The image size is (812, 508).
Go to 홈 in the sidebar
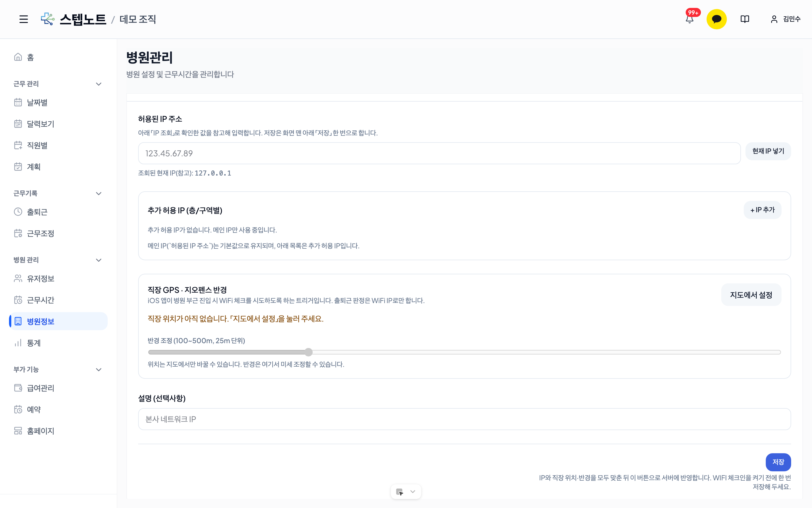[x=58, y=58]
